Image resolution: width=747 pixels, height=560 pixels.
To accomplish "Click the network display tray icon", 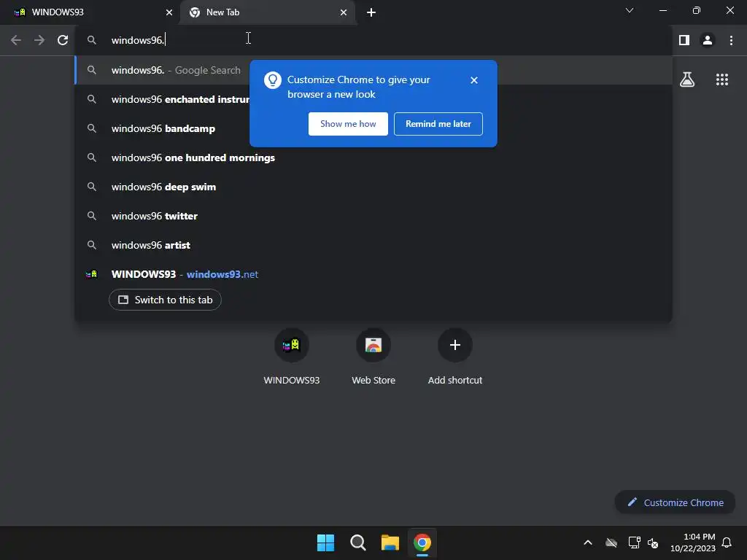I will [x=634, y=542].
